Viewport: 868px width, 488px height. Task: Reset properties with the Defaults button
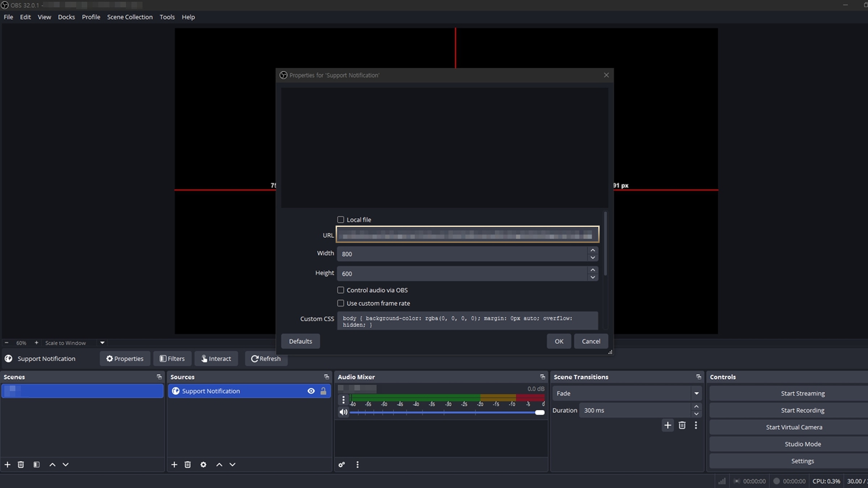tap(301, 341)
